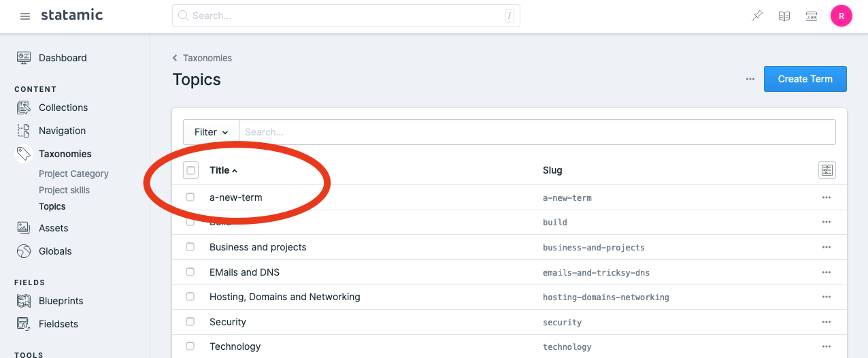Sort by the Title column
This screenshot has width=868, height=358.
click(223, 170)
